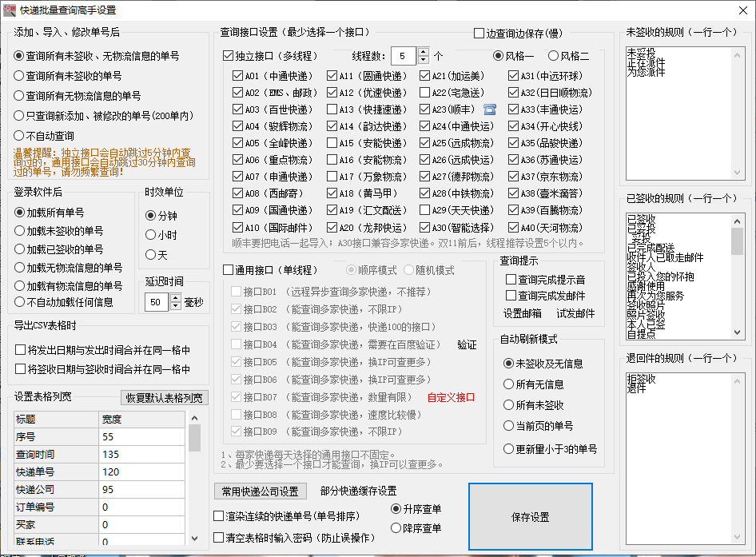
Task: Click the 线程数 number field
Action: [x=403, y=57]
